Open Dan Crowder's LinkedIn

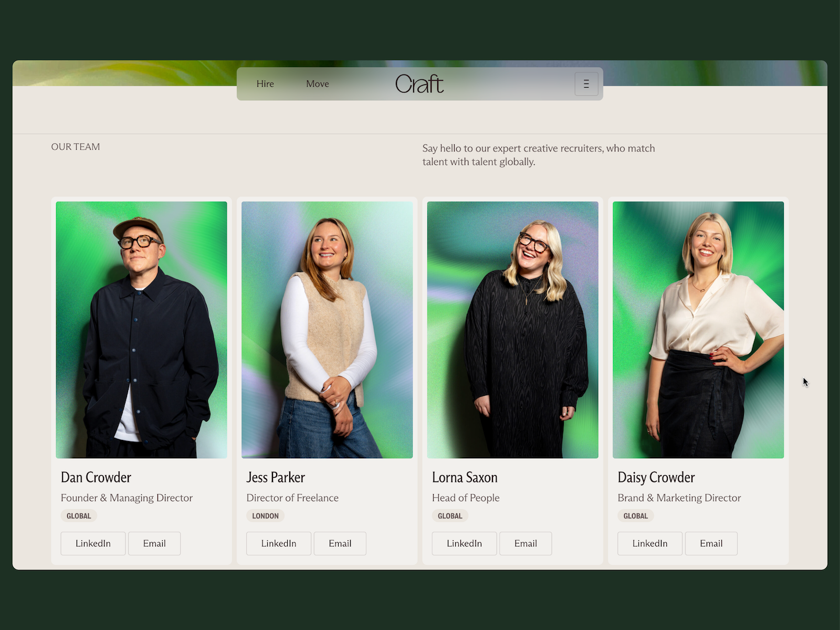tap(93, 543)
